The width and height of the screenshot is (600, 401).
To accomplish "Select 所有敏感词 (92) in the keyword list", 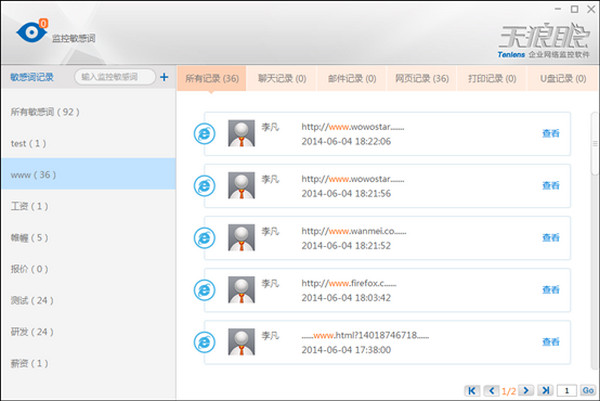I will tap(44, 112).
